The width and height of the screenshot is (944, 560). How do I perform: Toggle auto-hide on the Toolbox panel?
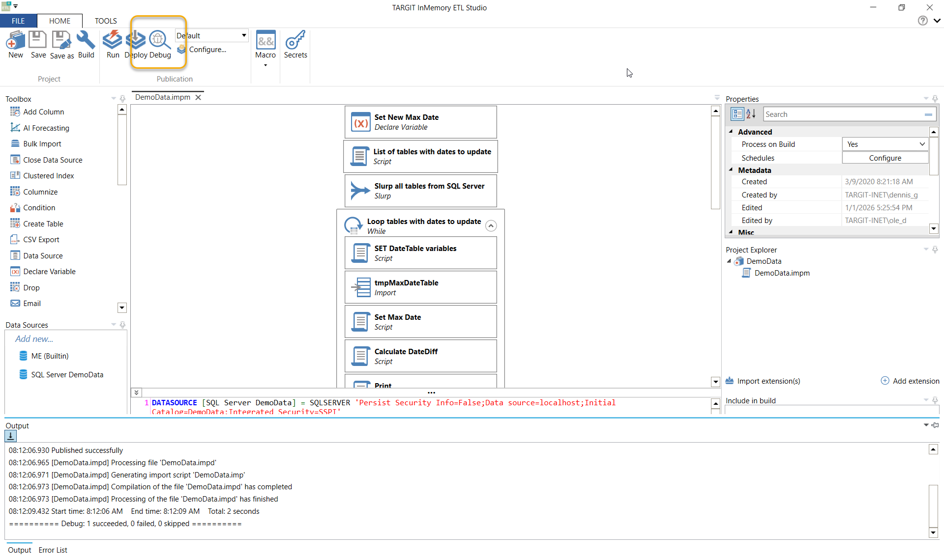point(122,99)
